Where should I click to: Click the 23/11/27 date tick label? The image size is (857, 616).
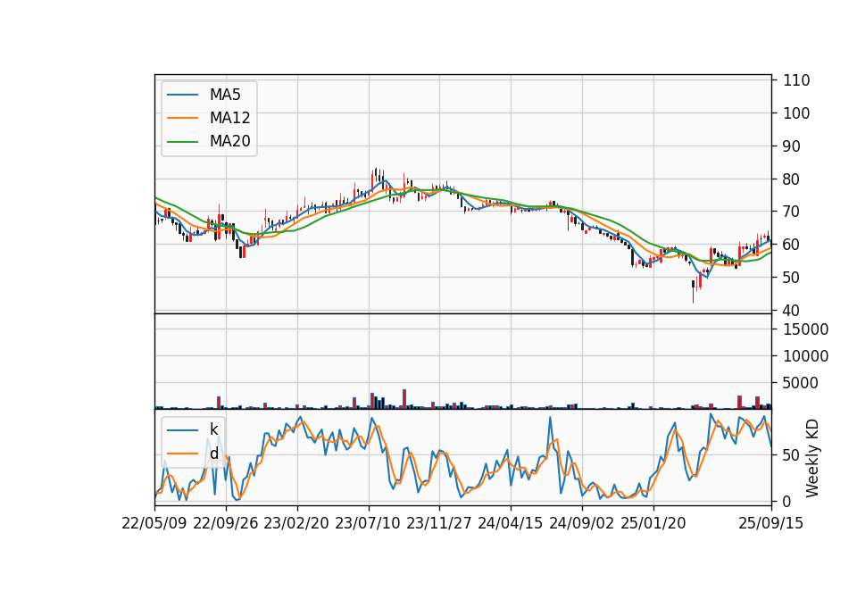(x=439, y=523)
